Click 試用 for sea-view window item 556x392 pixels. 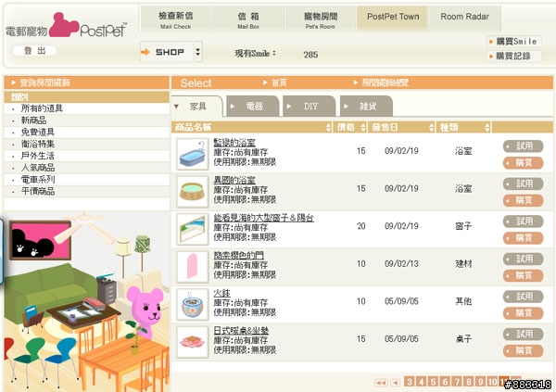coord(523,221)
